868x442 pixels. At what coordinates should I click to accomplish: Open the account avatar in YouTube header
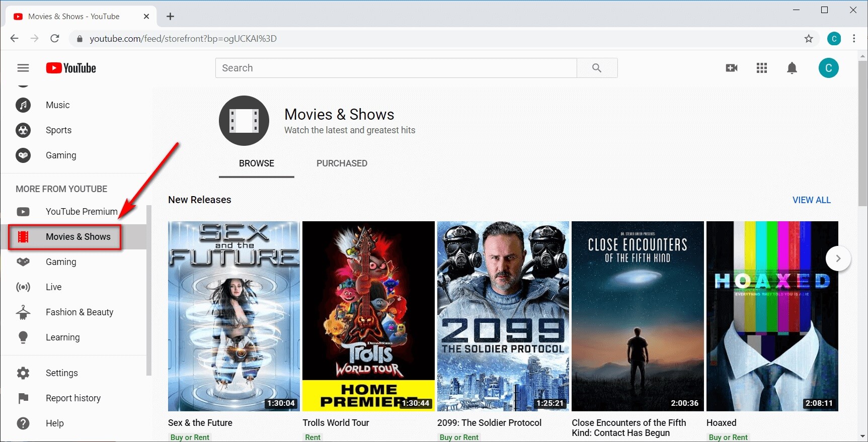829,68
